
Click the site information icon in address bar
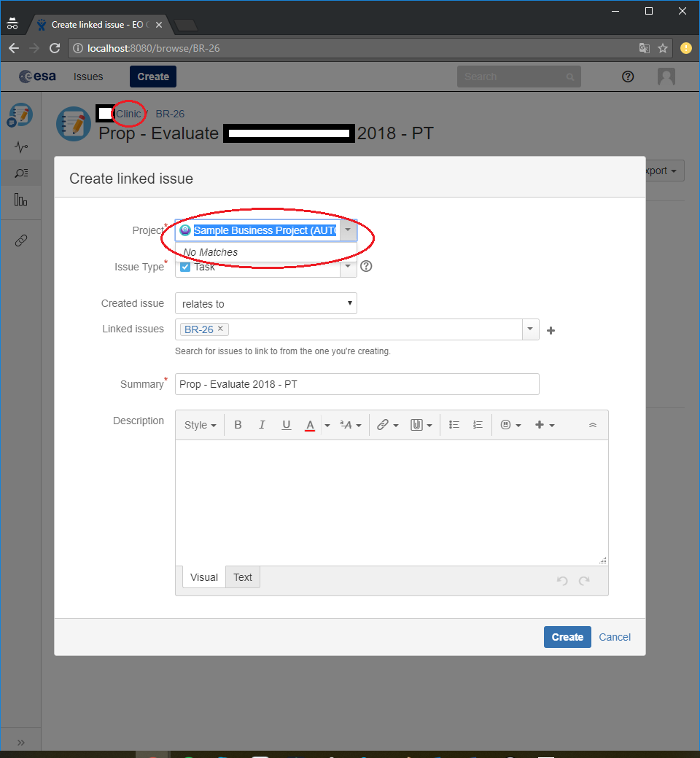(x=78, y=48)
